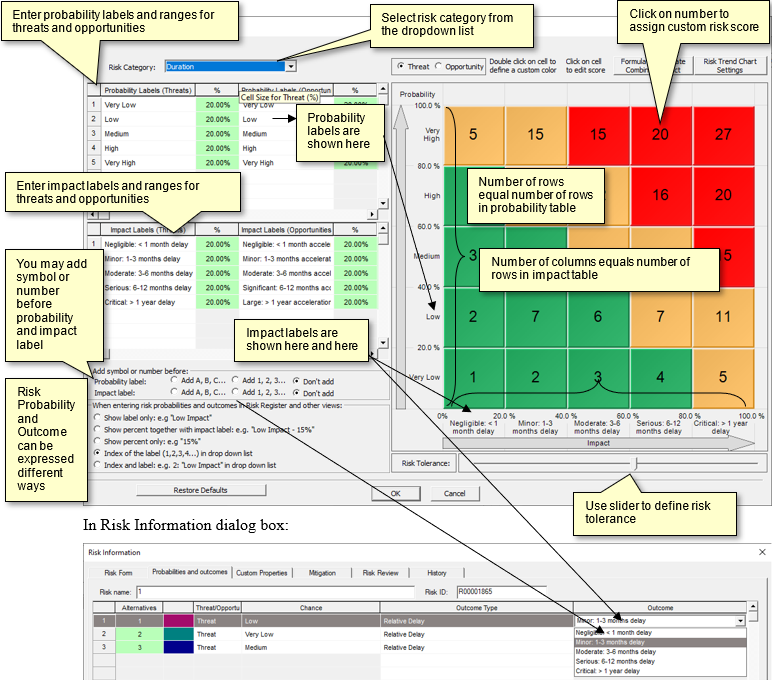Select Index and label option
Viewport: 772px width, 680px height.
point(97,465)
